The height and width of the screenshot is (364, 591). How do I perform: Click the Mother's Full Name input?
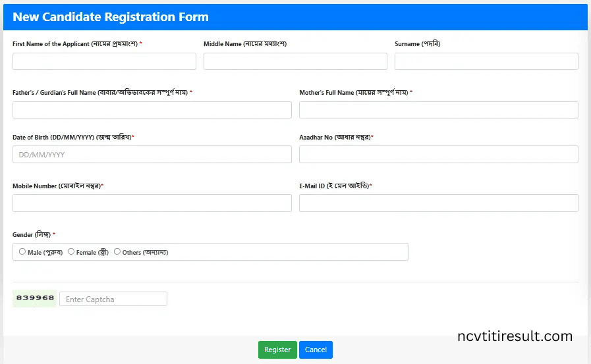point(438,110)
